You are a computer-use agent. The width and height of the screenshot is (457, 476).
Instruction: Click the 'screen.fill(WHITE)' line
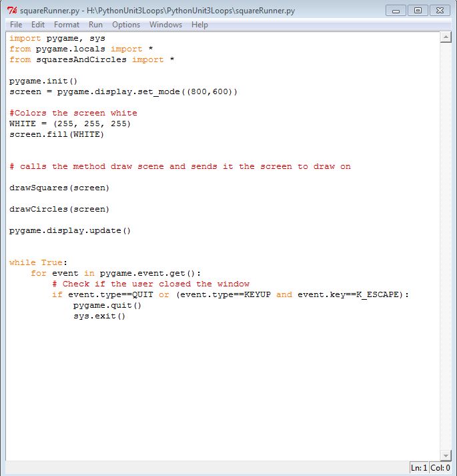coord(57,134)
